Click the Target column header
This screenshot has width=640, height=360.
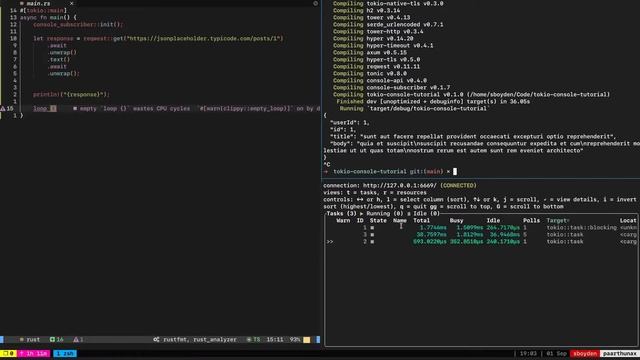tap(558, 220)
